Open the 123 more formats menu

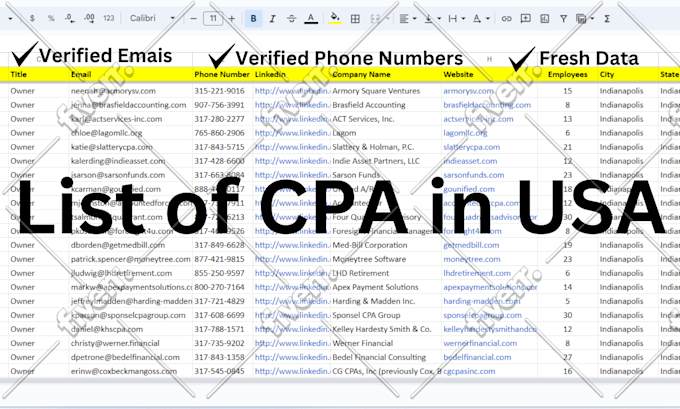pyautogui.click(x=108, y=18)
